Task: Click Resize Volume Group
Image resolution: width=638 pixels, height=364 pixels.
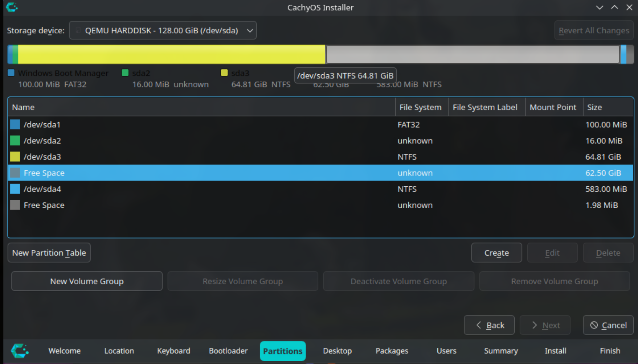Action: [243, 281]
